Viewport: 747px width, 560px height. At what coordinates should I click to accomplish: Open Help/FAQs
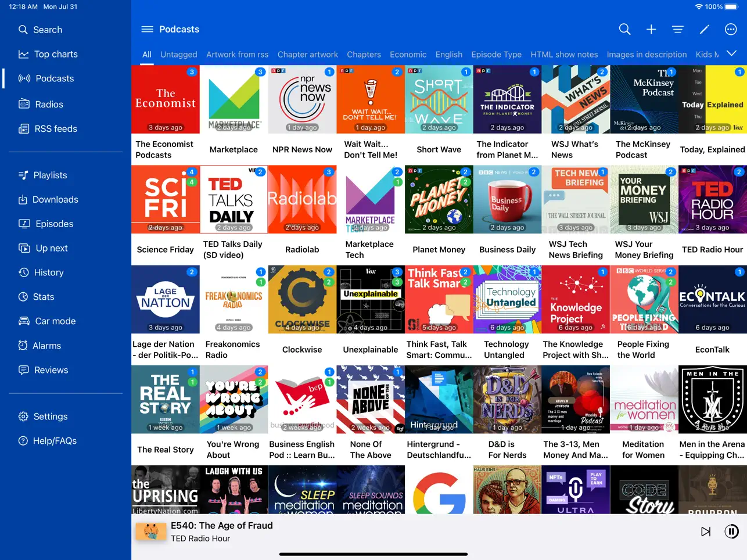pyautogui.click(x=52, y=440)
